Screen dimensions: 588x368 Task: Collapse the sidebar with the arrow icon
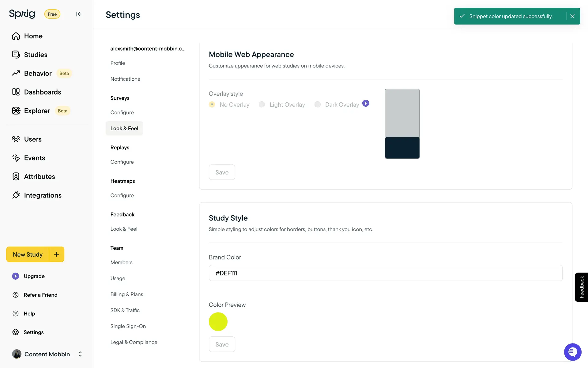click(79, 14)
